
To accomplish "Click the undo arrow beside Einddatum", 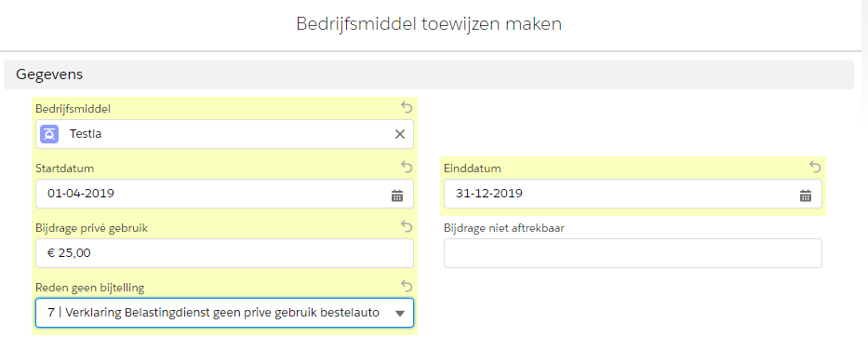I will click(x=815, y=167).
